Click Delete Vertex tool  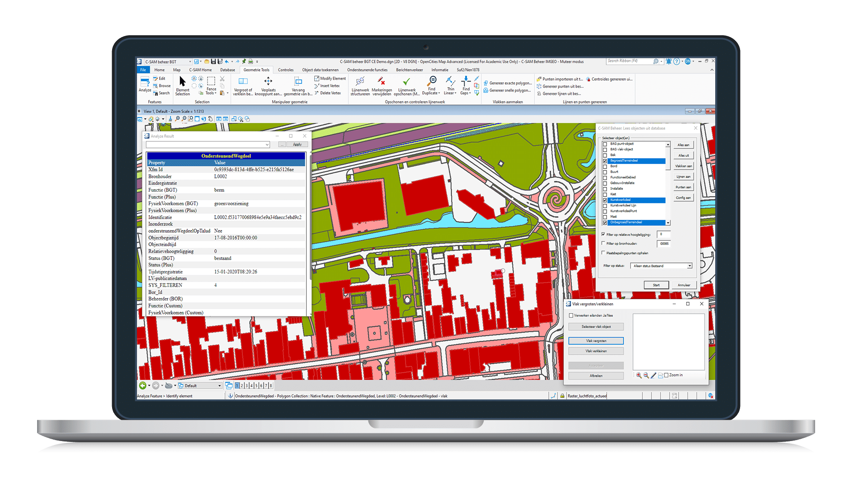pos(328,93)
